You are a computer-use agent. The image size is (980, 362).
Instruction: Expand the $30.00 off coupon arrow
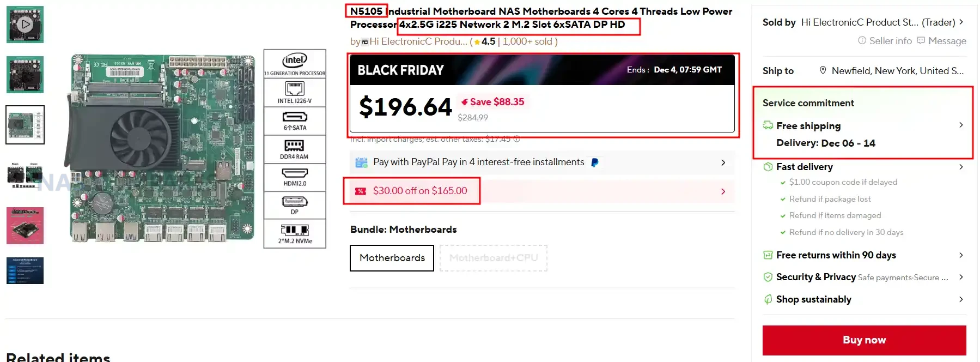click(723, 191)
